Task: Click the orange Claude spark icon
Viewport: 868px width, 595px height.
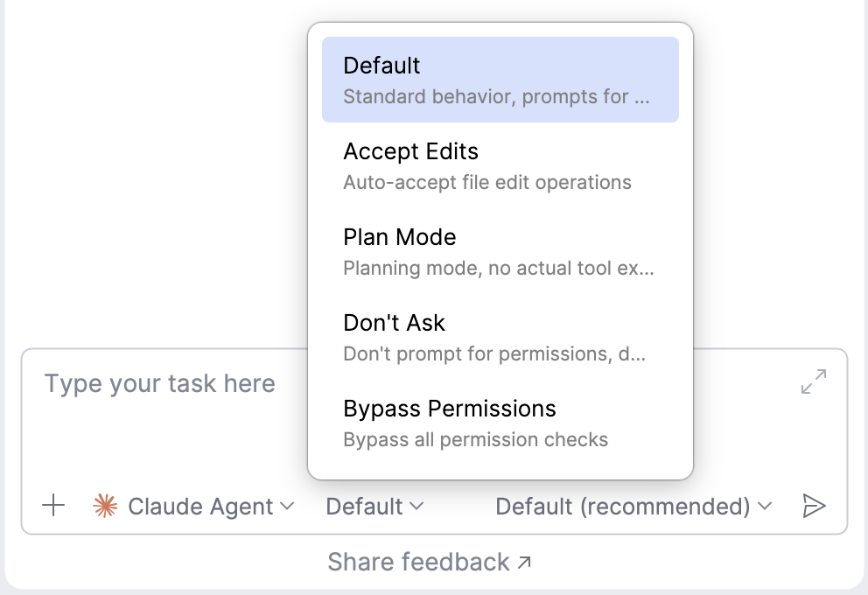Action: [x=104, y=505]
